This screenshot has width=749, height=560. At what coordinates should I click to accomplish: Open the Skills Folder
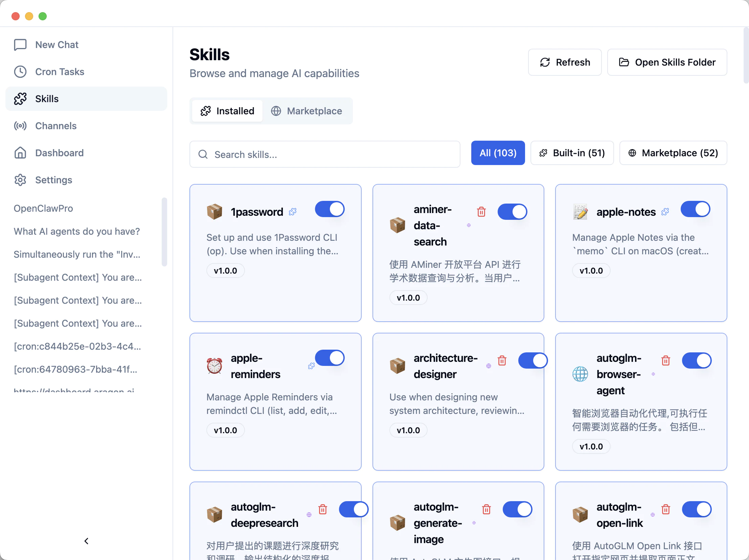click(x=667, y=62)
